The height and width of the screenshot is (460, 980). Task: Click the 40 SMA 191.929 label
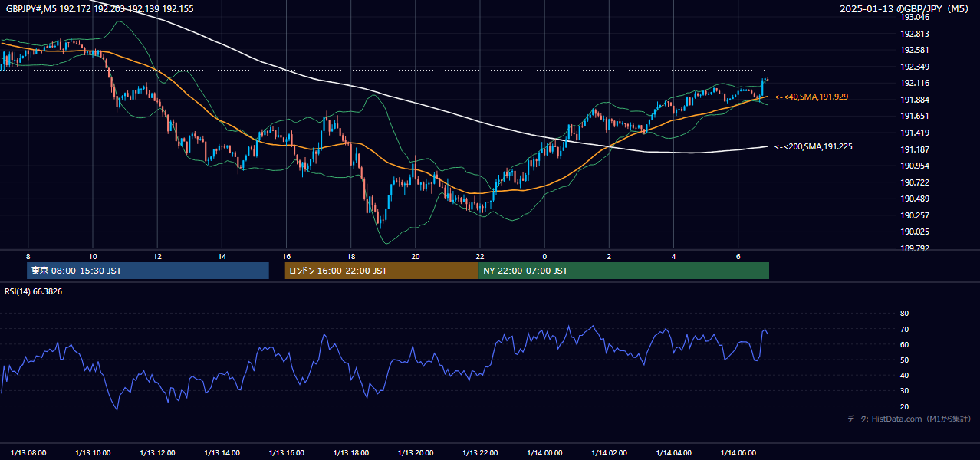(x=811, y=97)
